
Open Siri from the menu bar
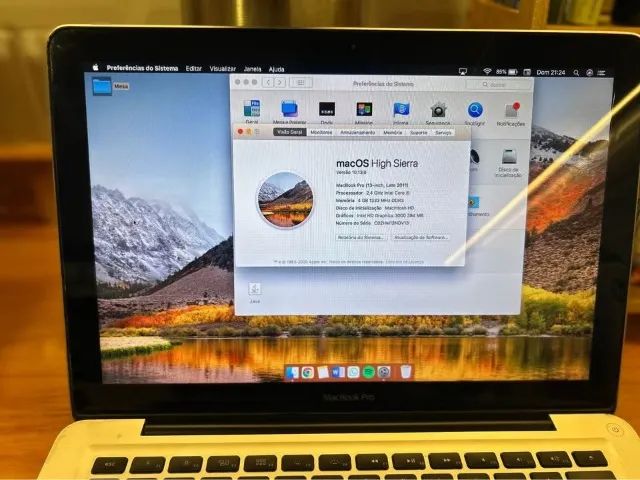[589, 73]
